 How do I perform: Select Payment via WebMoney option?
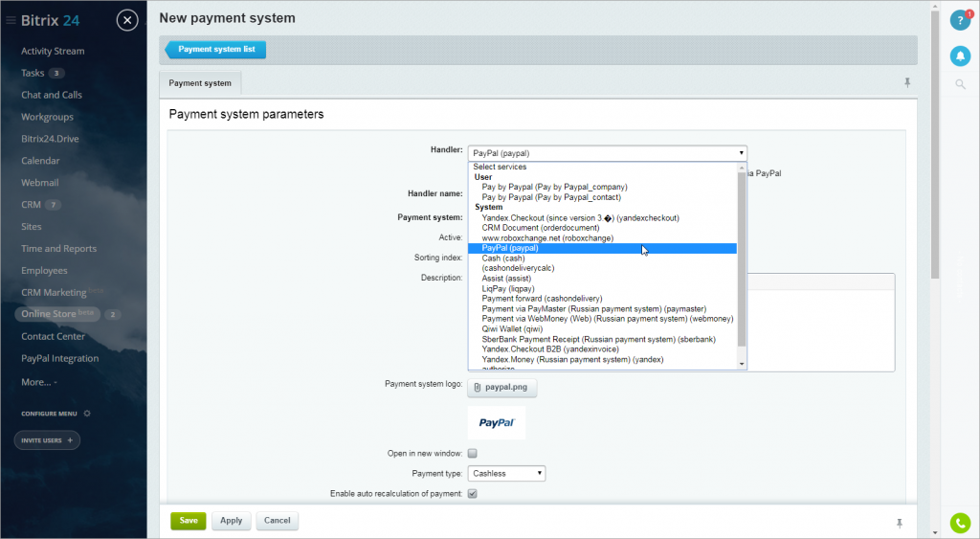click(608, 319)
